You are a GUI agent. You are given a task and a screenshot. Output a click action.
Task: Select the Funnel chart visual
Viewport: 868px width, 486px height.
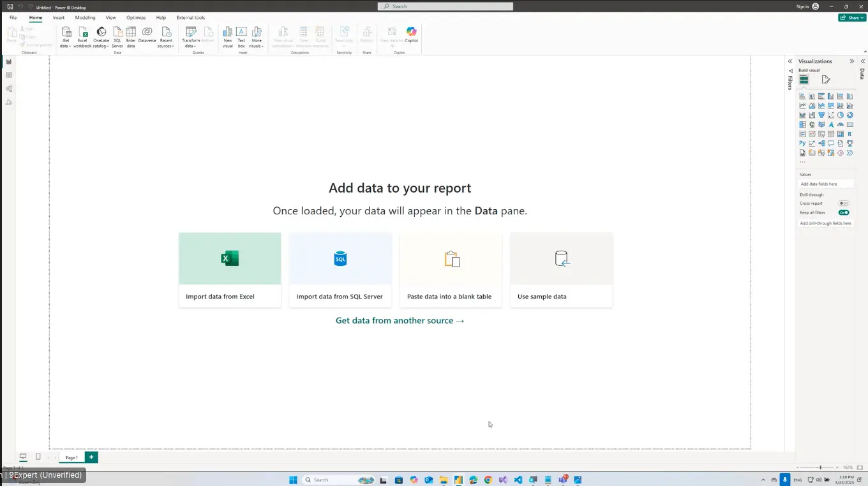pos(821,115)
